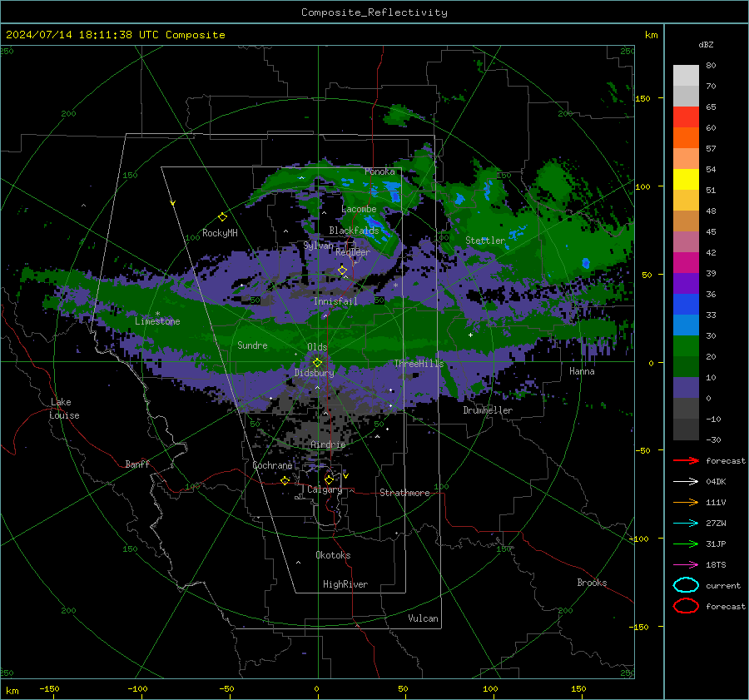Click the Innisfail city label
749x700 pixels.
coord(335,301)
